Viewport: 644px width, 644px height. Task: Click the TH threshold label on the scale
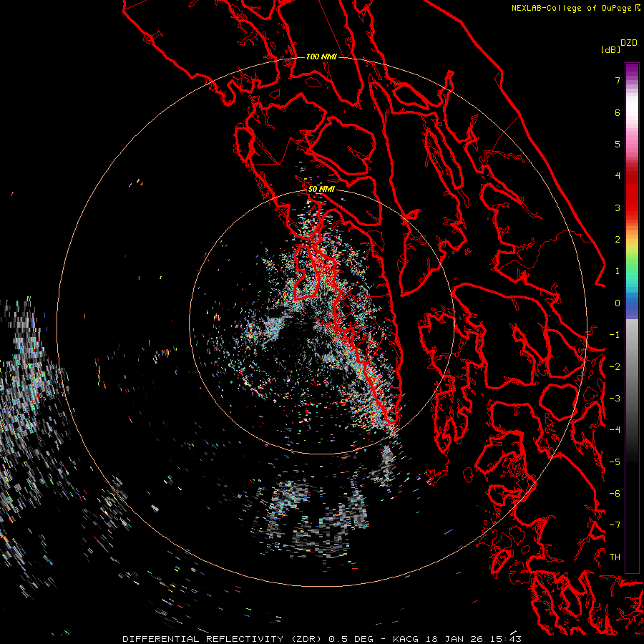[x=615, y=557]
